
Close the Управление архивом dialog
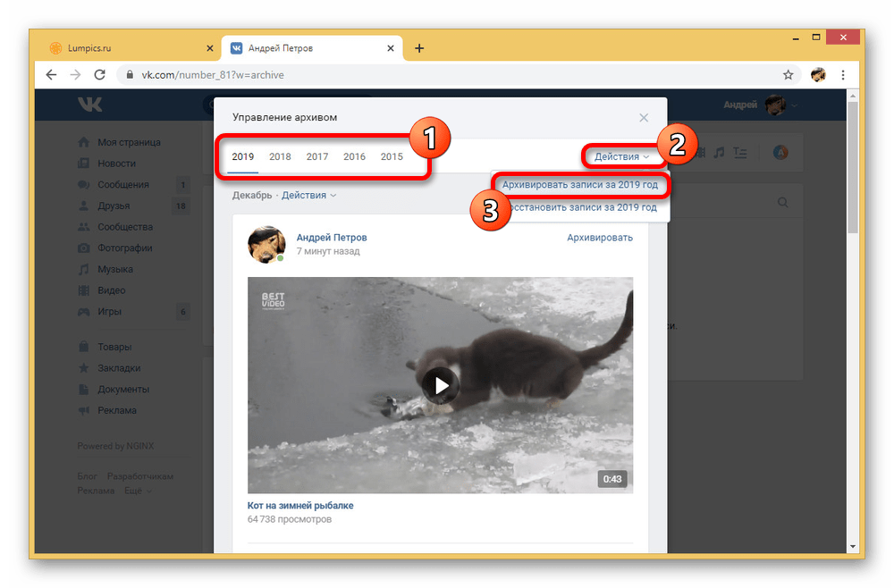[x=644, y=117]
